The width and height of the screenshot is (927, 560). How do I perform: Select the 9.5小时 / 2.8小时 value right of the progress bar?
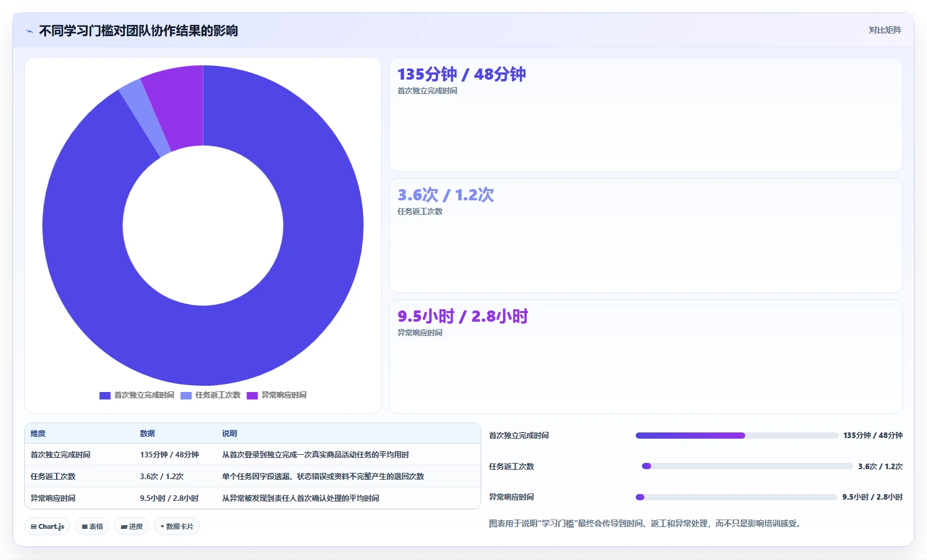click(x=872, y=497)
